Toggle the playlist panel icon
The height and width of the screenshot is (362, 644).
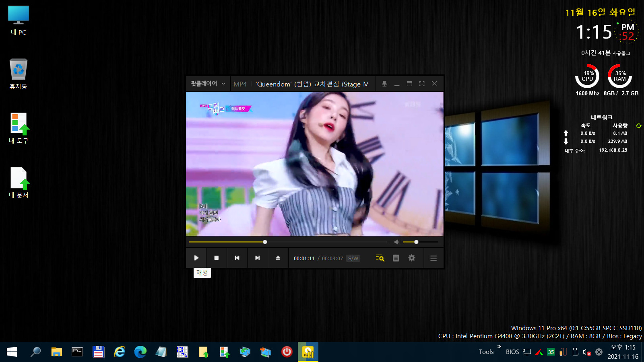coord(396,258)
